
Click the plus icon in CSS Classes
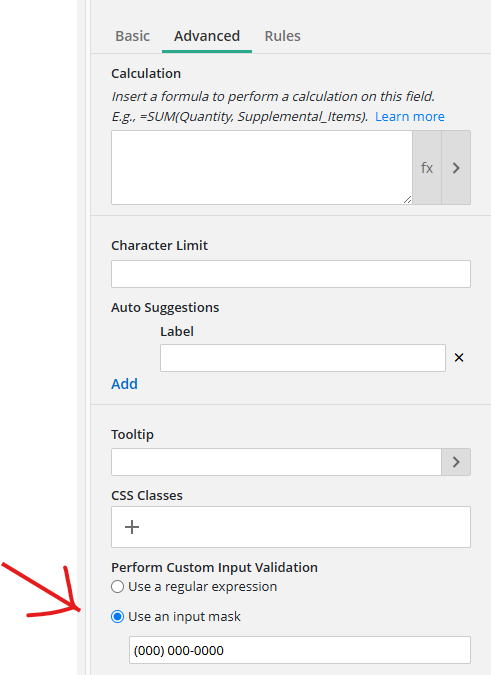(x=132, y=527)
